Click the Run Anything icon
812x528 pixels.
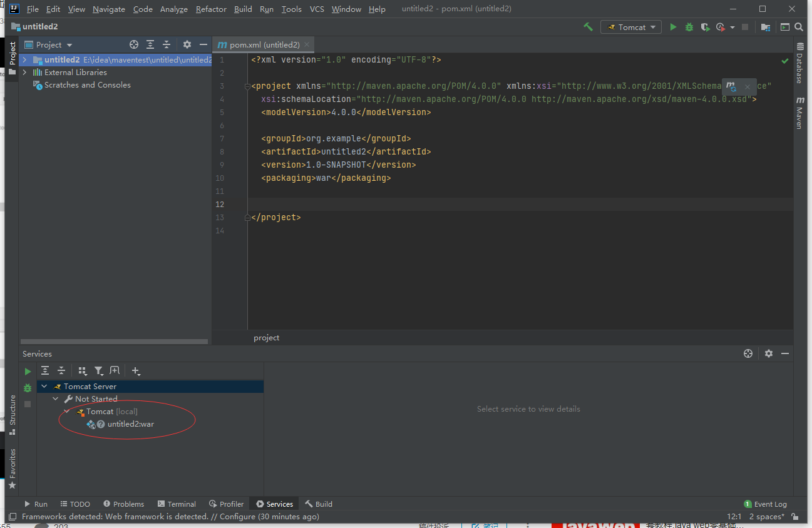point(785,27)
